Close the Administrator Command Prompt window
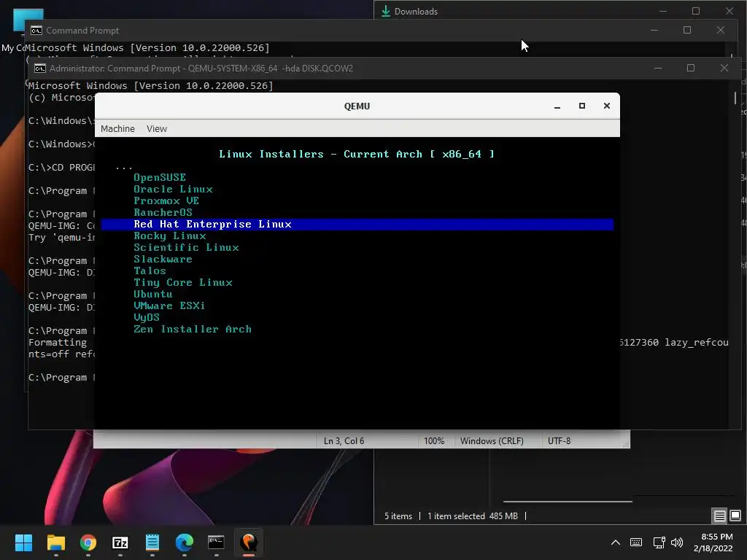This screenshot has height=560, width=747. click(x=724, y=68)
